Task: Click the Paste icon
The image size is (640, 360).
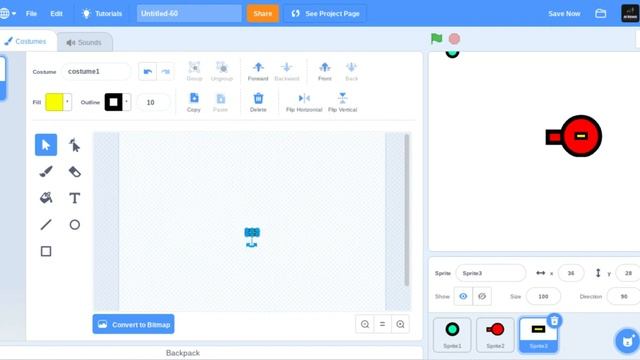Action: pos(220,102)
